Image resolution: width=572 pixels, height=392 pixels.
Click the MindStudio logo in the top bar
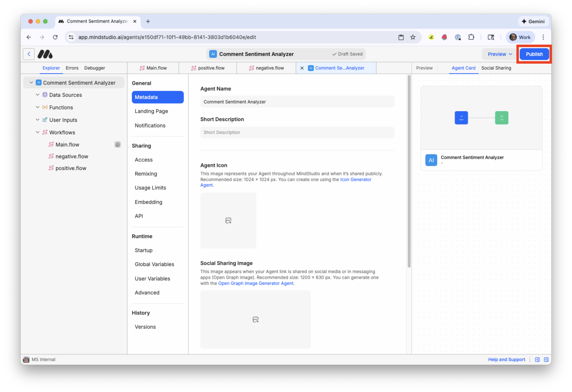[45, 54]
